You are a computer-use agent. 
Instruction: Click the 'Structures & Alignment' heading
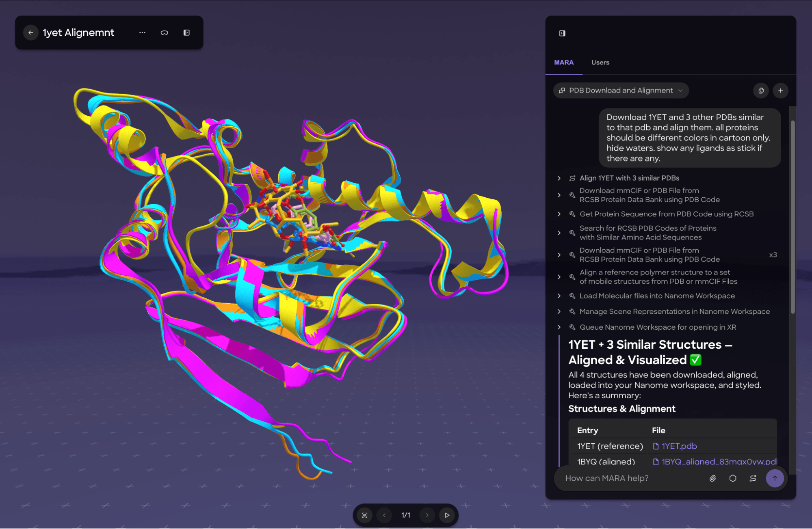coord(621,409)
